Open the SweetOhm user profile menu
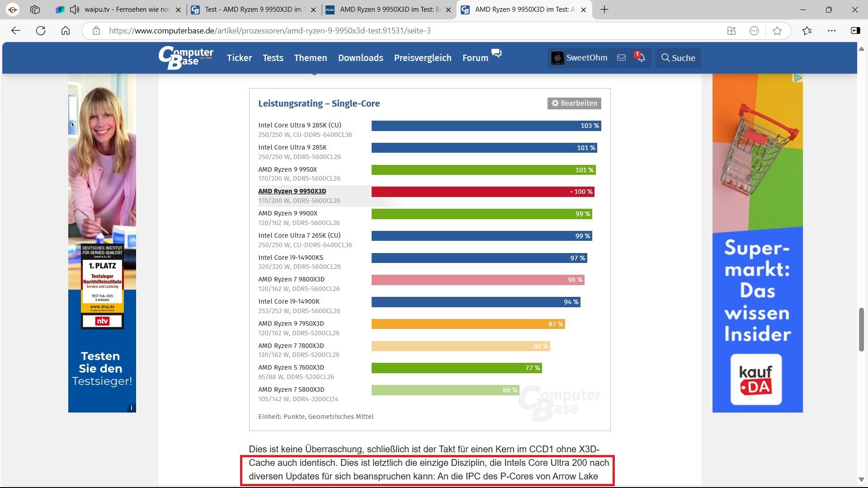The height and width of the screenshot is (488, 868). [579, 58]
